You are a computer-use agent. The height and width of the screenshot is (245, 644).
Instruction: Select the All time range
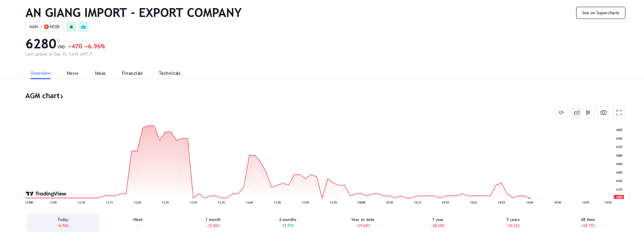[588, 222]
